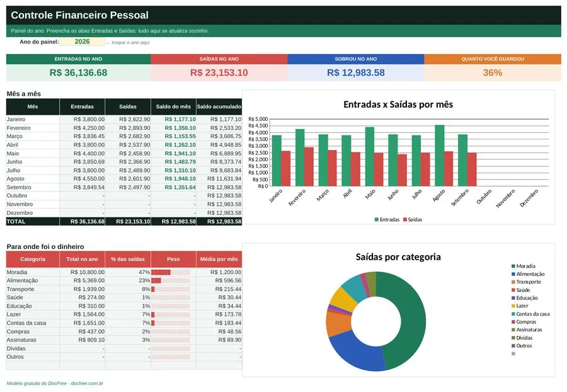The width and height of the screenshot is (567, 392).
Task: Click the green Agosto entradas bar
Action: point(439,156)
